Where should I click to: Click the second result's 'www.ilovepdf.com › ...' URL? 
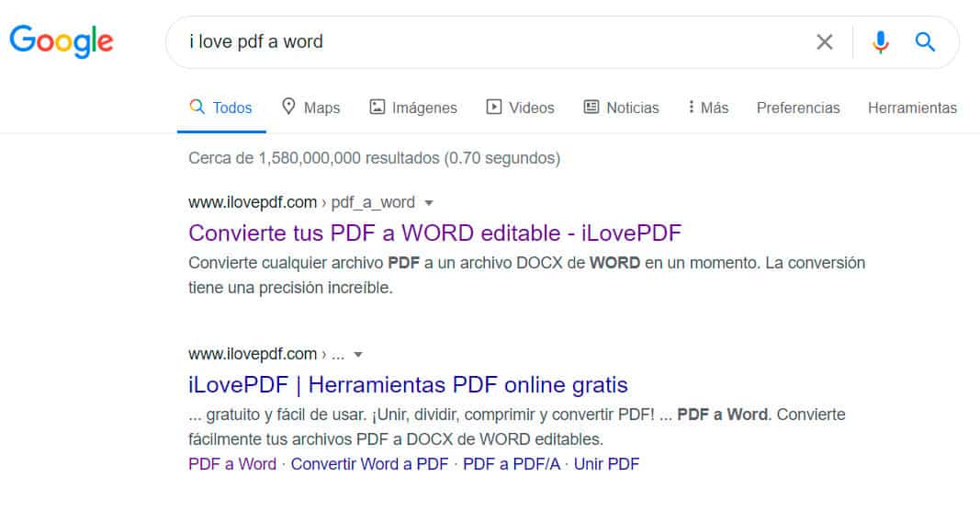click(267, 354)
